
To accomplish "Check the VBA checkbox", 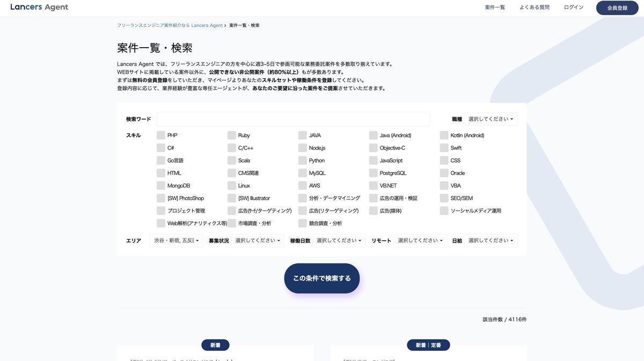I will (x=444, y=186).
